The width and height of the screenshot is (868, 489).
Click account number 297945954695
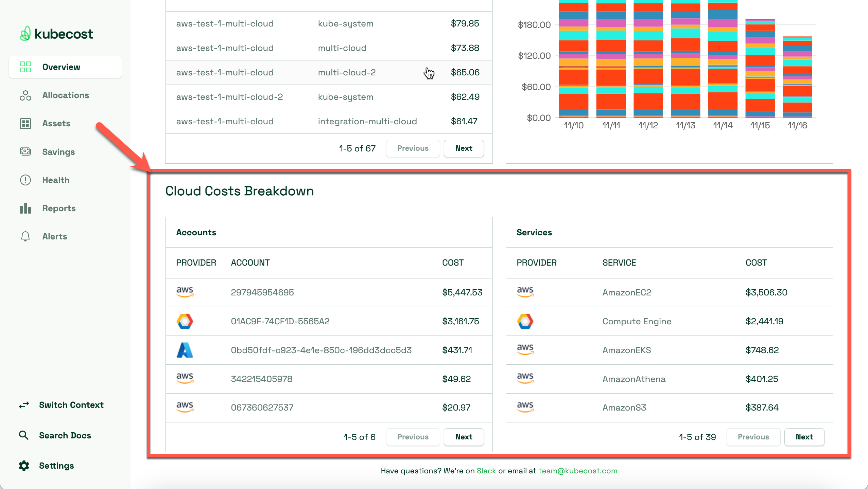point(262,292)
